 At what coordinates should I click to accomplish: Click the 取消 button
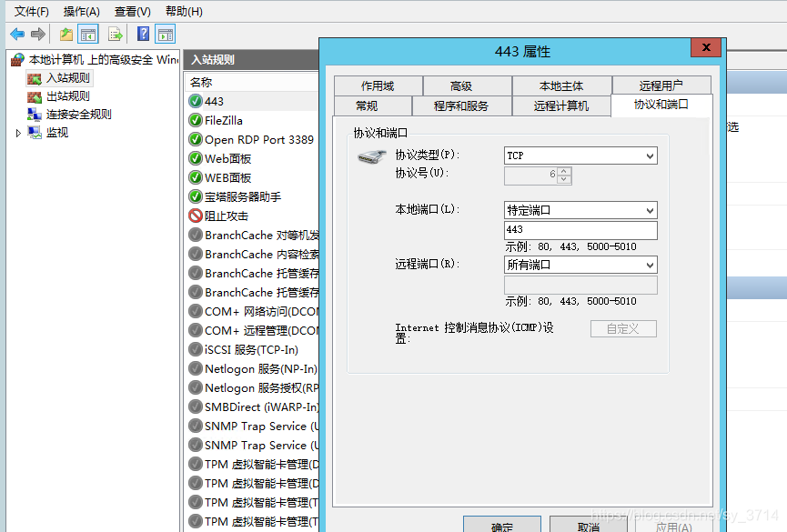pos(589,526)
